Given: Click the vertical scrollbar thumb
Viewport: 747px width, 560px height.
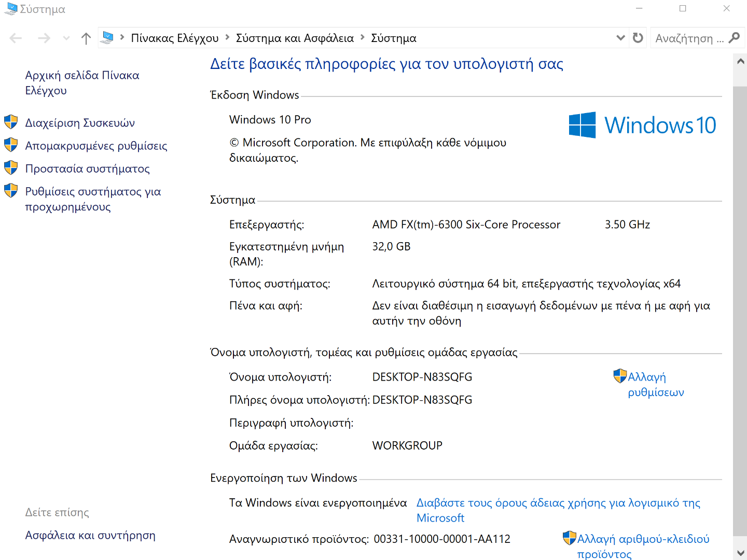Looking at the screenshot, I should click(740, 311).
